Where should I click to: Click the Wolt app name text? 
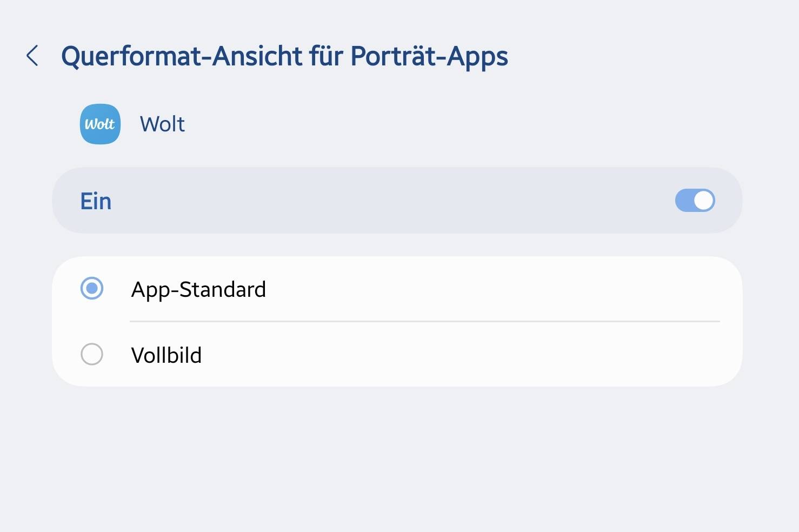pos(162,124)
